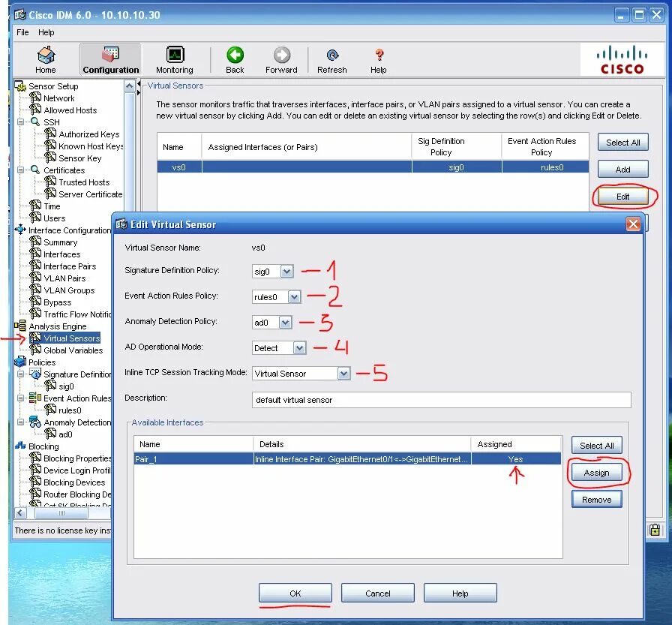Viewport: 672px width, 625px height.
Task: Select Bypass tree item
Action: [58, 302]
